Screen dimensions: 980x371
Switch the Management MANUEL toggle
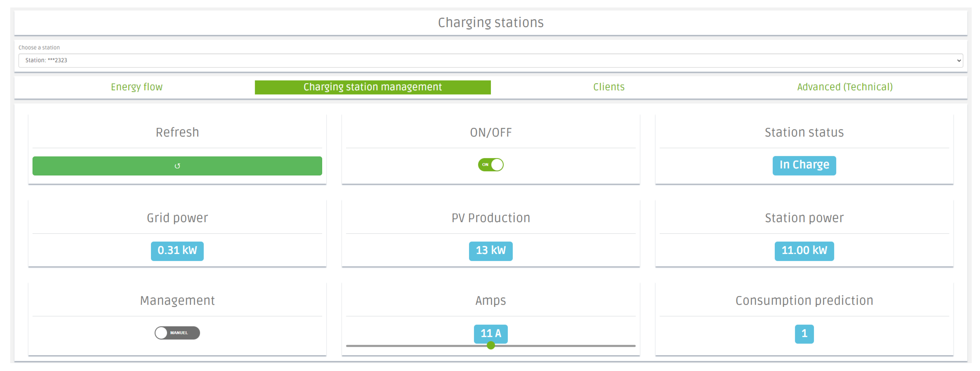coord(177,333)
